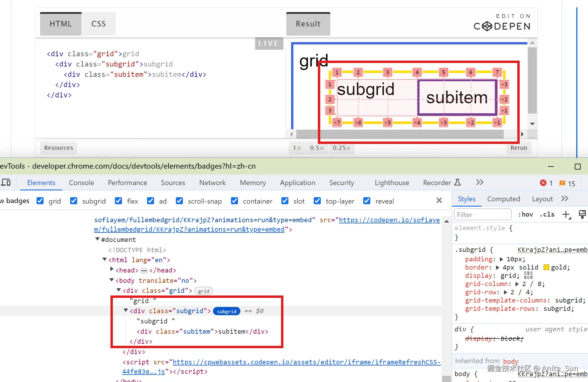Uncheck the subgrid badge checkbox
The height and width of the screenshot is (382, 588).
[x=74, y=201]
